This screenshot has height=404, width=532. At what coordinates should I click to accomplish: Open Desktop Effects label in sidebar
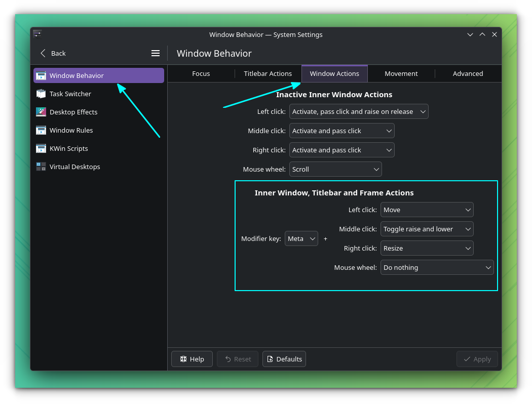pos(73,112)
